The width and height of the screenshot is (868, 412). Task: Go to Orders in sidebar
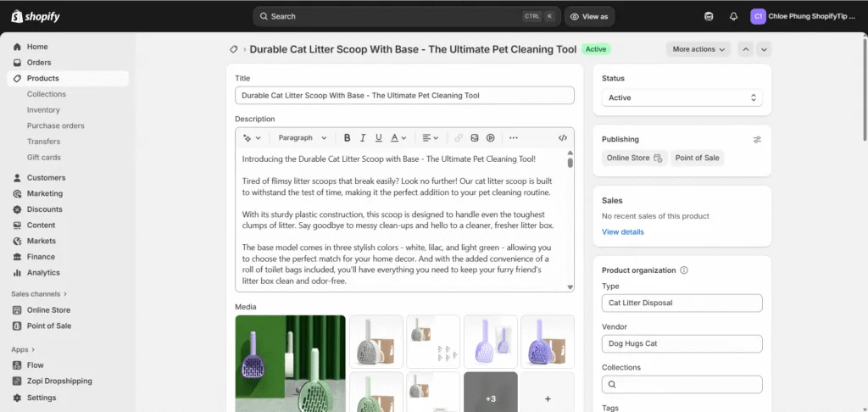39,63
